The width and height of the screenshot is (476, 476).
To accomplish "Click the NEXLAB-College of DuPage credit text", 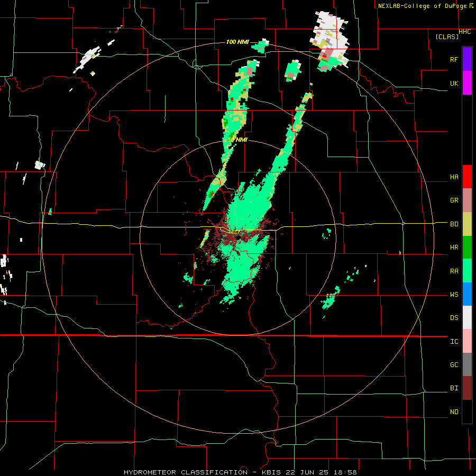I will 422,6.
